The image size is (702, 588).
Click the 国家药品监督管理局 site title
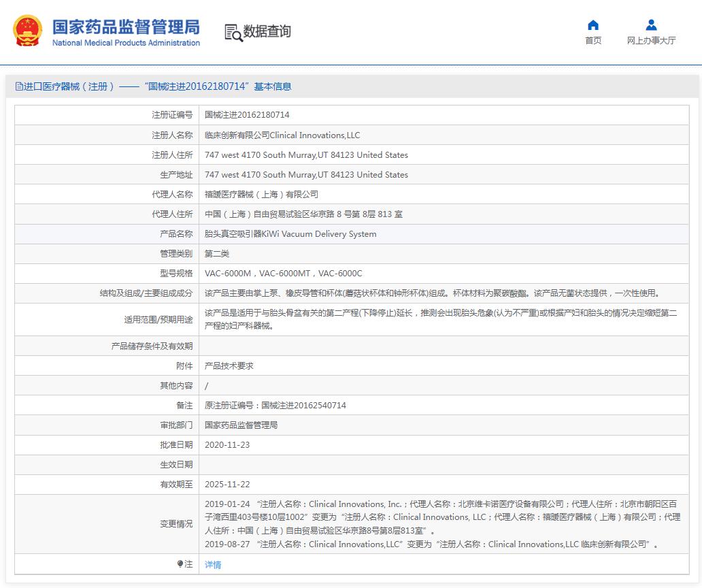[x=126, y=27]
